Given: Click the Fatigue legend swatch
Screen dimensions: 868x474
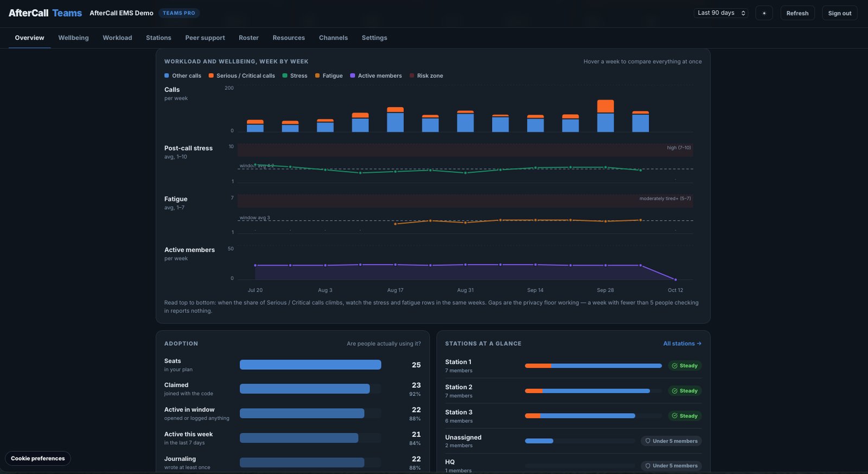Looking at the screenshot, I should click(x=317, y=75).
